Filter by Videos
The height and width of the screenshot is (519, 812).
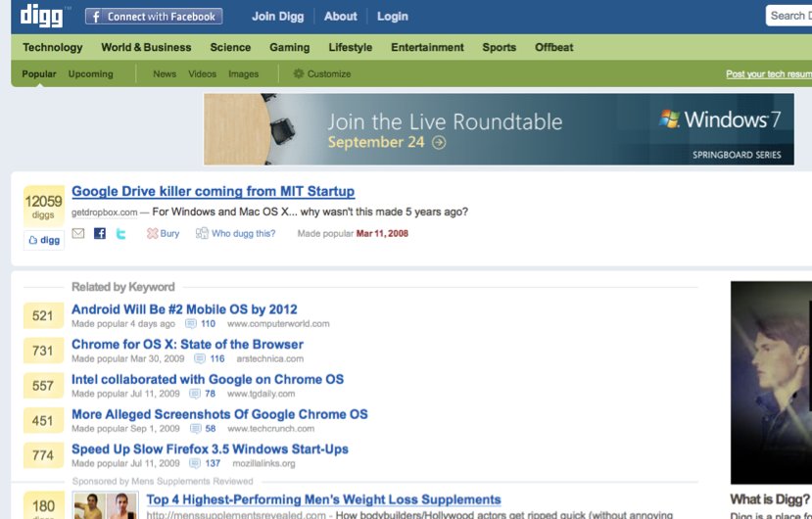[x=203, y=74]
